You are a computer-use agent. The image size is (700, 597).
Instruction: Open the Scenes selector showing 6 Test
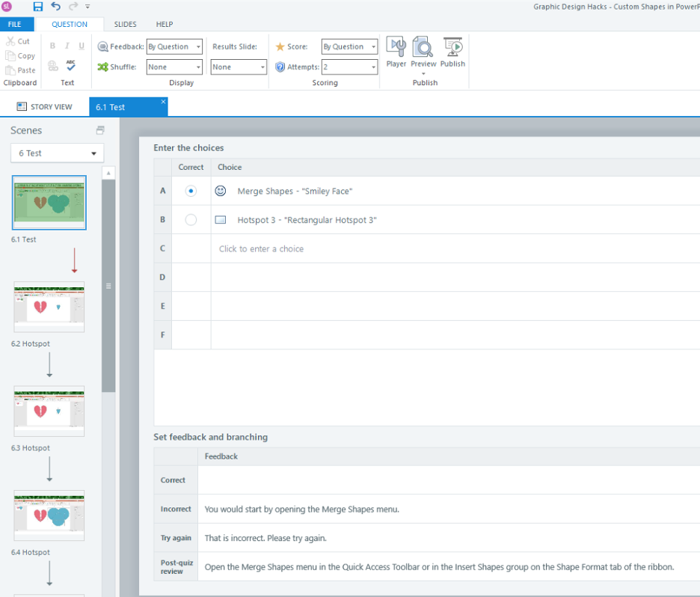pos(57,153)
